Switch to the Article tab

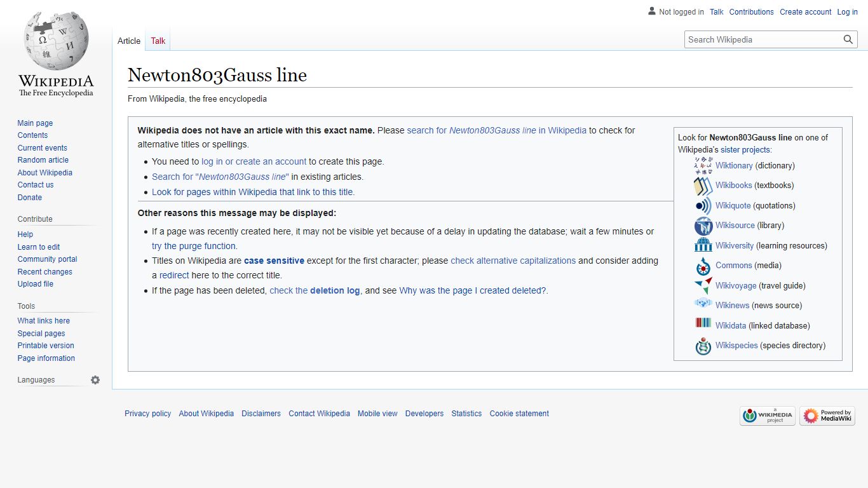click(129, 41)
